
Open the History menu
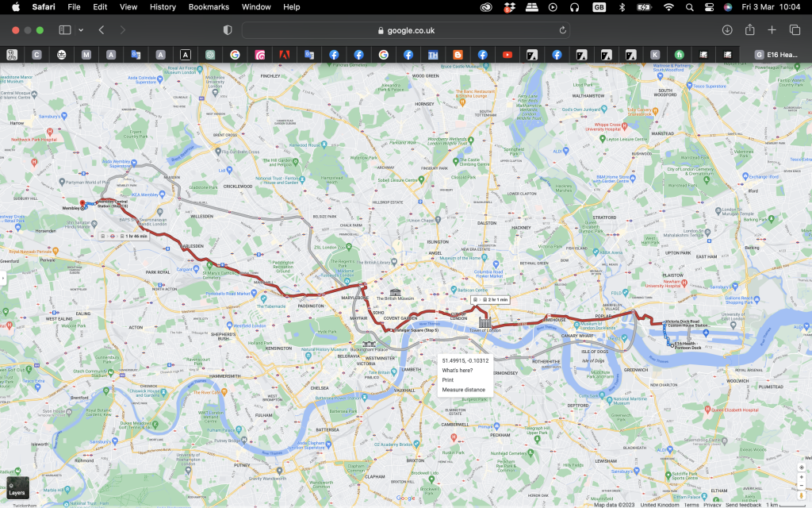click(x=163, y=6)
